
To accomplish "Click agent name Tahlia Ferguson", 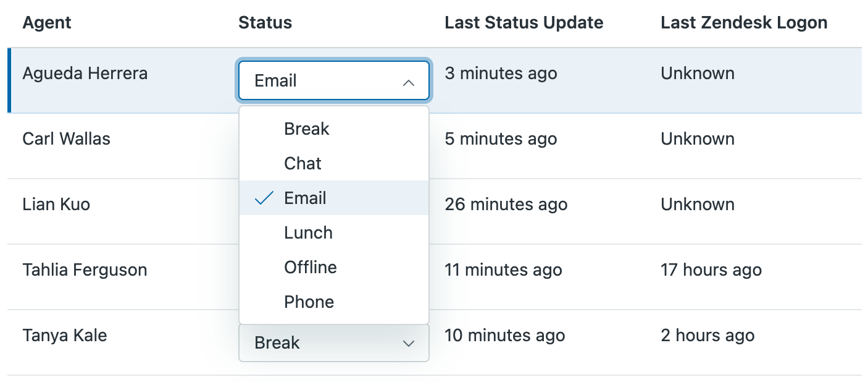I will click(85, 270).
